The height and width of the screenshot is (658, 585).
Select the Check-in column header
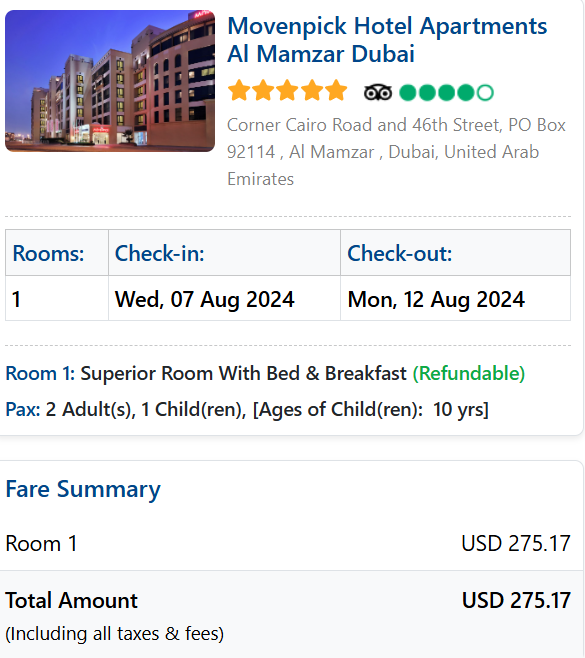point(159,253)
